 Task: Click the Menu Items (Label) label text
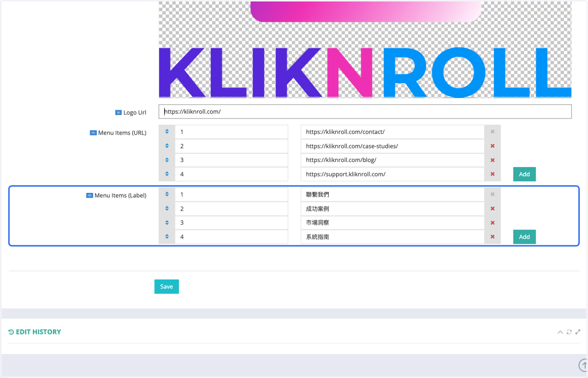[120, 195]
